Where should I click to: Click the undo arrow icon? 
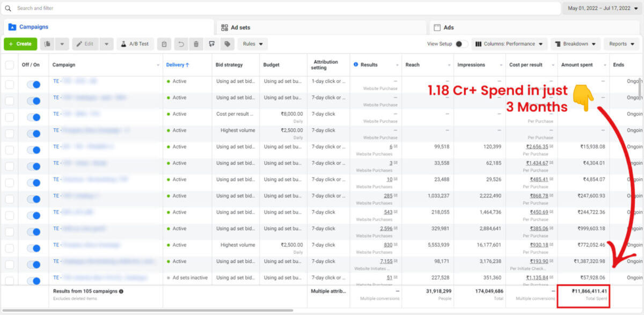click(181, 44)
